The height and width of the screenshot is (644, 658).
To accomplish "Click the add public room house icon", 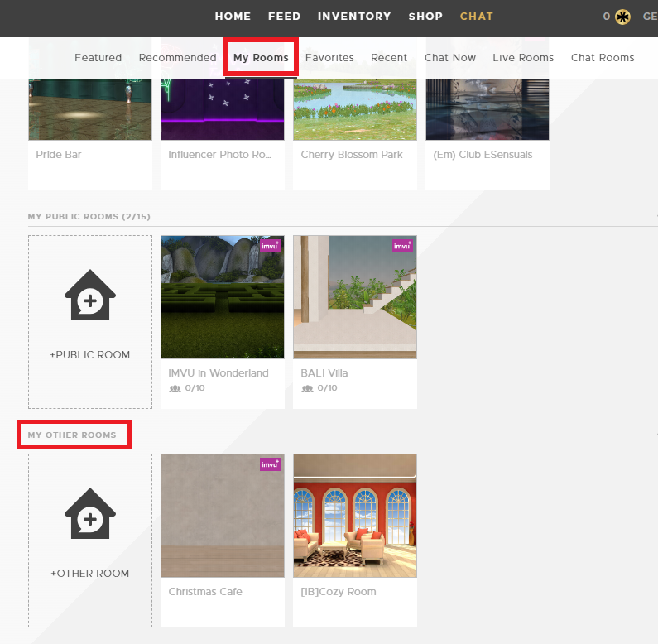I will tap(90, 296).
